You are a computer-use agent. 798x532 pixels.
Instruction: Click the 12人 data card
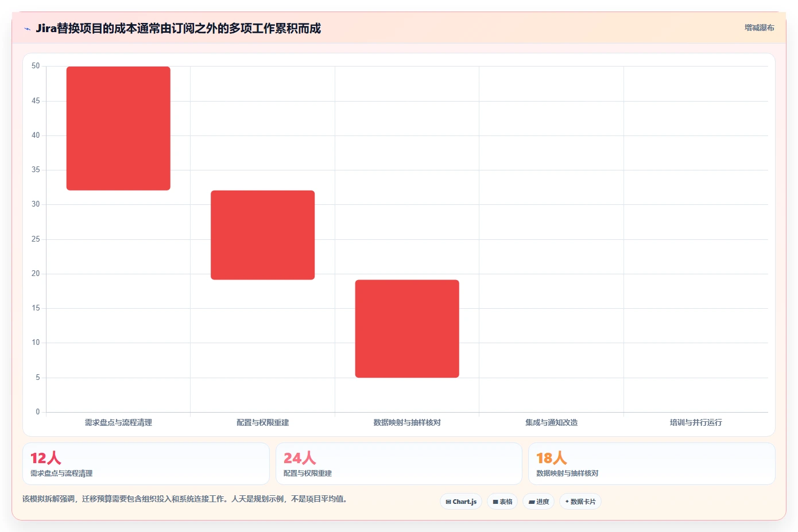[x=146, y=464]
